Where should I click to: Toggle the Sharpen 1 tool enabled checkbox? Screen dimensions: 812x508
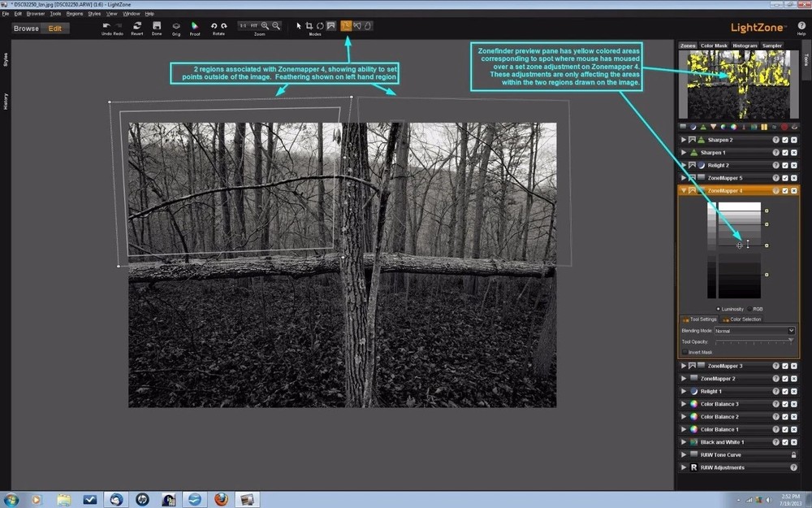pyautogui.click(x=785, y=152)
